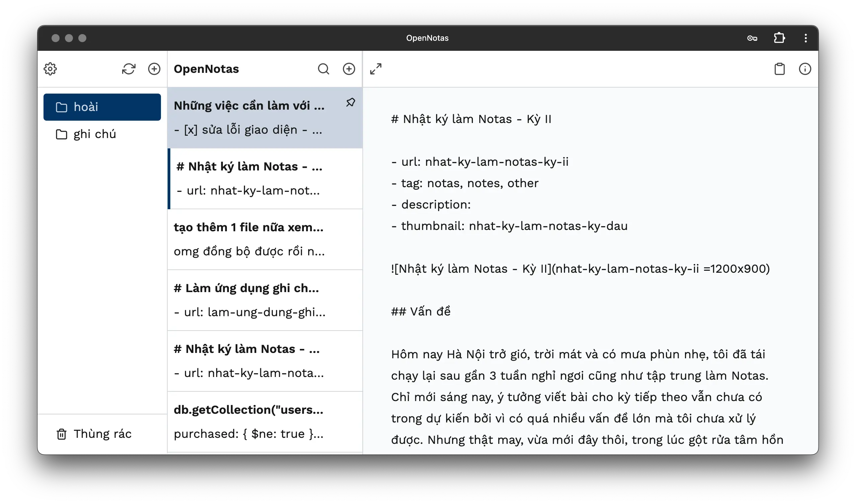856x504 pixels.
Task: Open the settings gear icon
Action: tap(50, 69)
